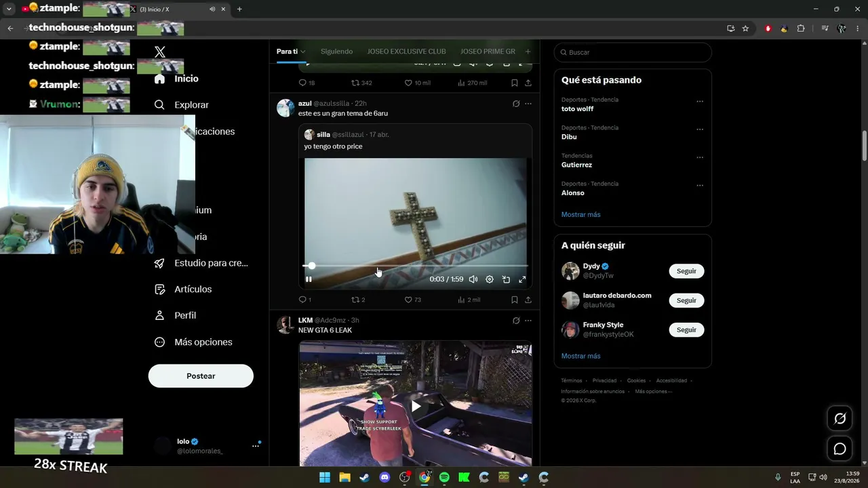Open Chrome media controls icon

point(825,28)
